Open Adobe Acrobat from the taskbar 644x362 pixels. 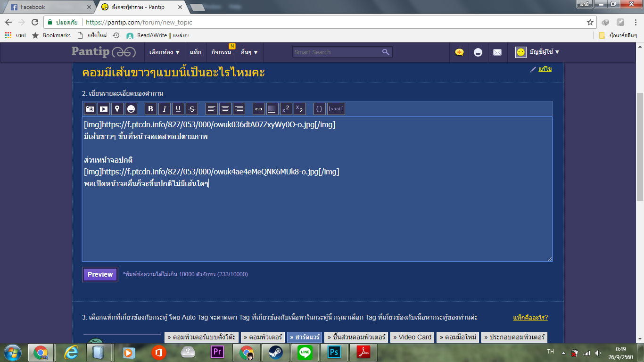pos(363,353)
